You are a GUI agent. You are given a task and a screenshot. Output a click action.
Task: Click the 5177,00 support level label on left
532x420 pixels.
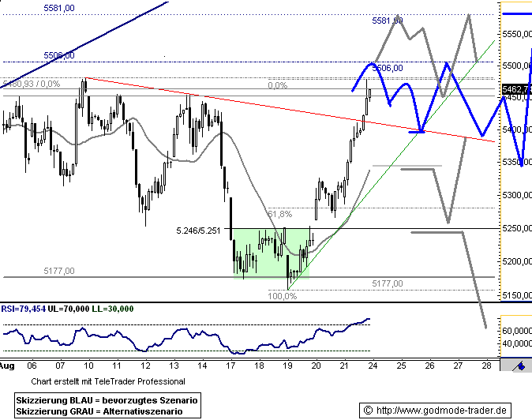click(58, 271)
